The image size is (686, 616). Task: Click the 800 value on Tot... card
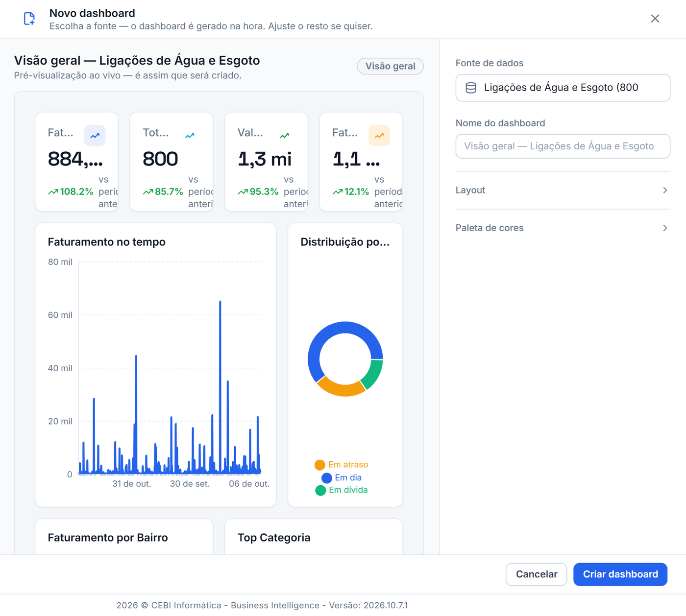click(160, 159)
